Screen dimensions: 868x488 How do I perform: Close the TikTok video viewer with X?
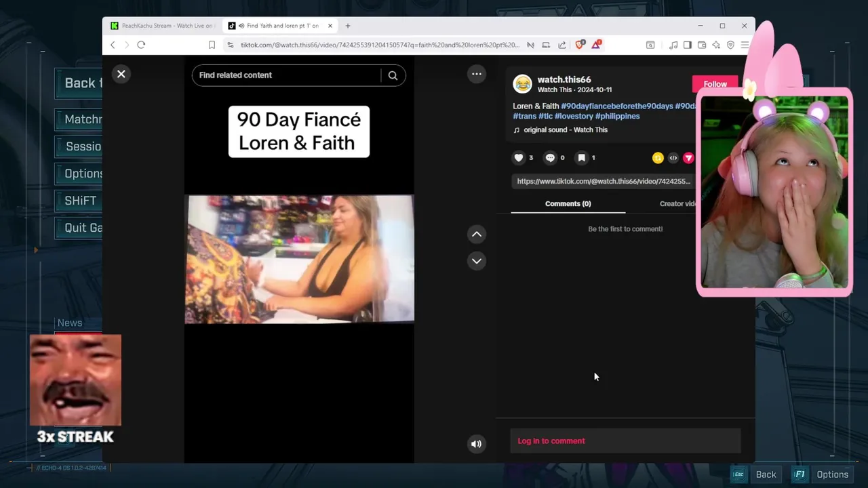pos(121,74)
